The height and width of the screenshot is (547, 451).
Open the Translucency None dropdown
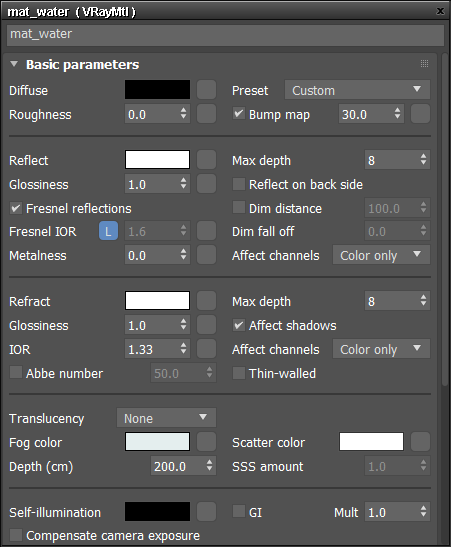(166, 418)
